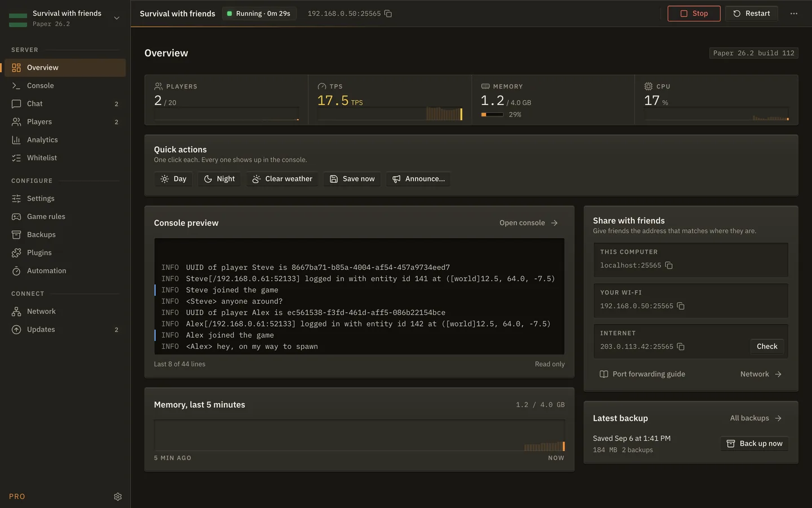The height and width of the screenshot is (508, 812).
Task: Set time to Day
Action: [173, 179]
